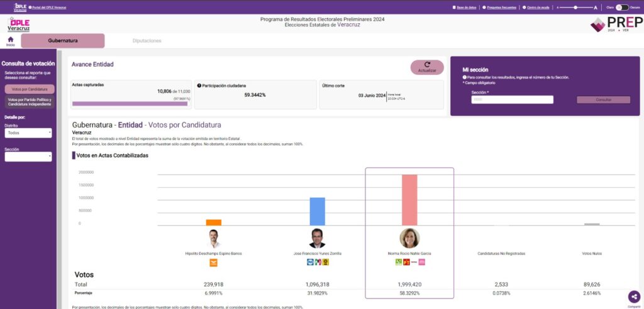Click the OPLE Veracruz logo in header
The image size is (644, 309).
point(18,25)
